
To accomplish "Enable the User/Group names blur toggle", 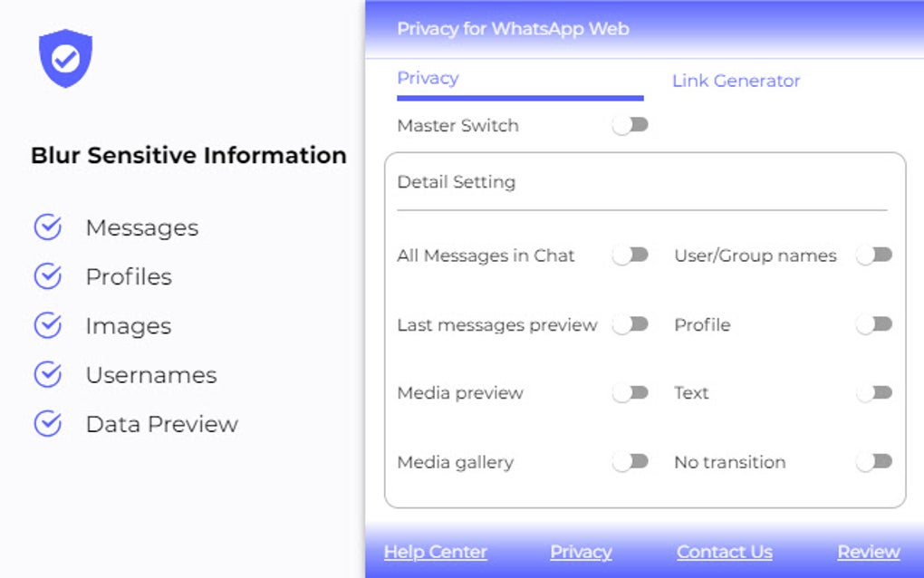I will 873,255.
